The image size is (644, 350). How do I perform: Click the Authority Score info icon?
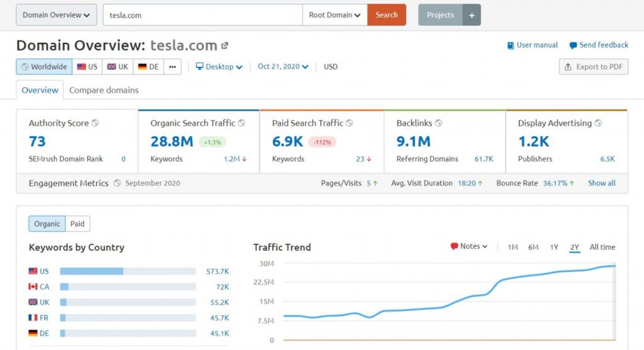[x=95, y=123]
